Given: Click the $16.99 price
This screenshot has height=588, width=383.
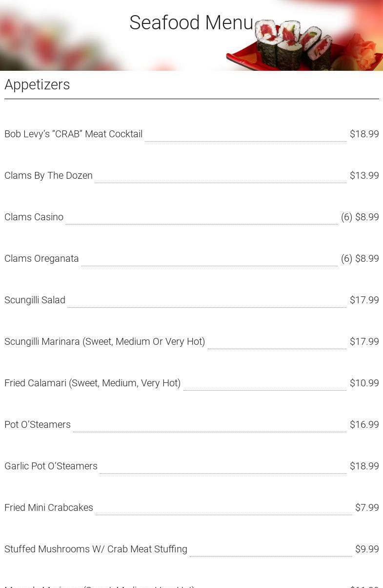Looking at the screenshot, I should [364, 424].
